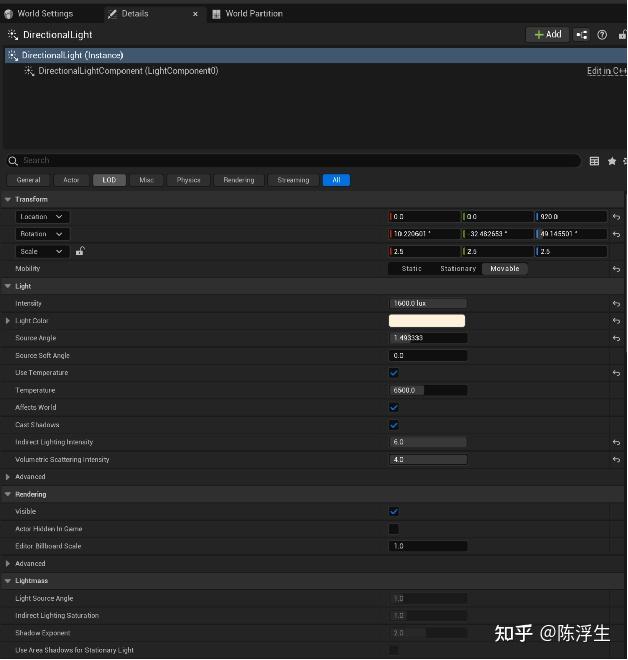Toggle the Scale lock ratio icon
This screenshot has height=660, width=628.
80,251
